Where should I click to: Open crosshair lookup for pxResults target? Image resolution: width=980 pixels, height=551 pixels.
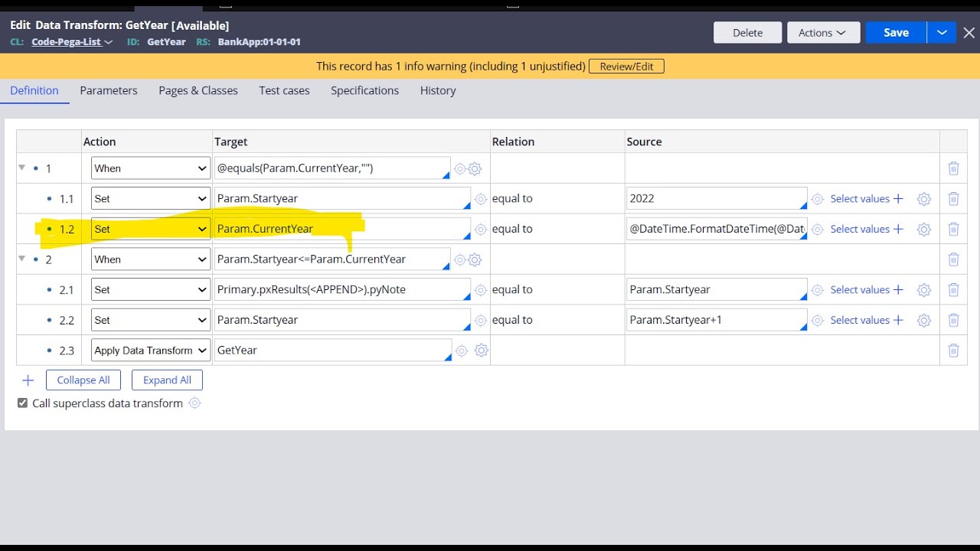(x=481, y=290)
